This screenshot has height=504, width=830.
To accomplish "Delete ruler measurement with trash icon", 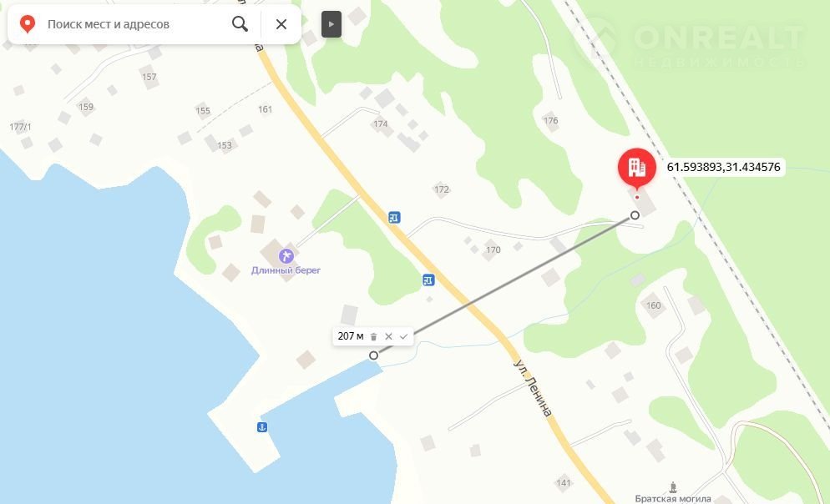I will 373,337.
